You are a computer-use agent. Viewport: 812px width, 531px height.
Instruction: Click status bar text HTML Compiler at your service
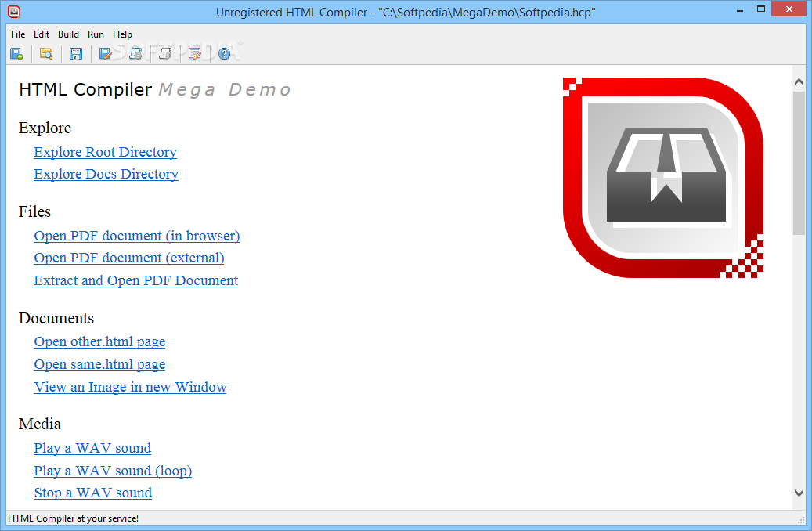73,518
